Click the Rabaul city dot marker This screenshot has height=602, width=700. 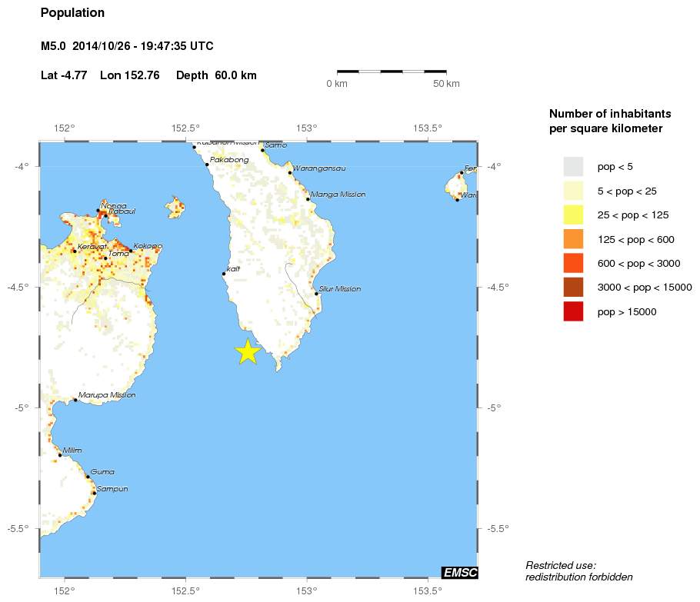point(106,216)
